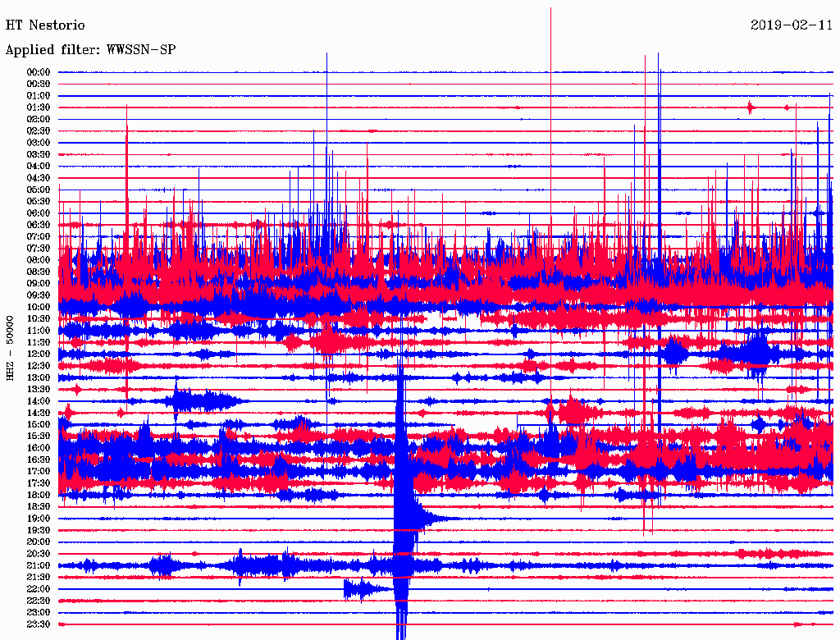
Task: Click the 10:00 time label
Action: pyautogui.click(x=39, y=308)
